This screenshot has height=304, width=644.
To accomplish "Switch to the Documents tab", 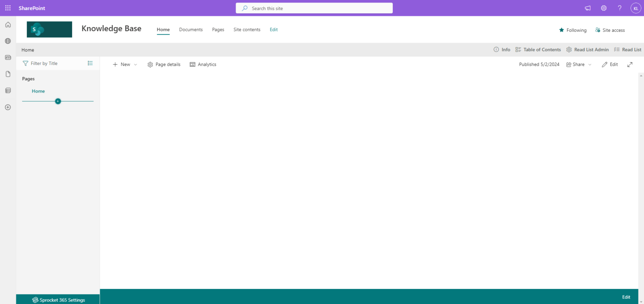I will (191, 29).
